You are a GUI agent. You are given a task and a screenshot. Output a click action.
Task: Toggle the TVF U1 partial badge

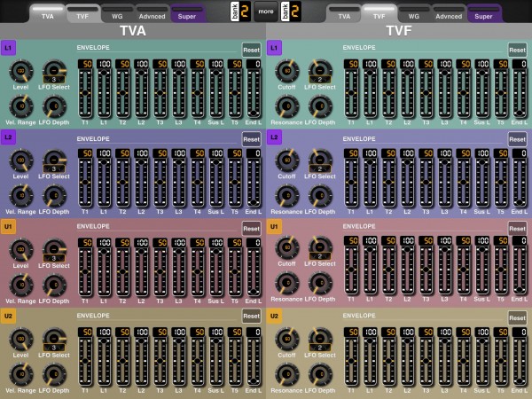274,226
